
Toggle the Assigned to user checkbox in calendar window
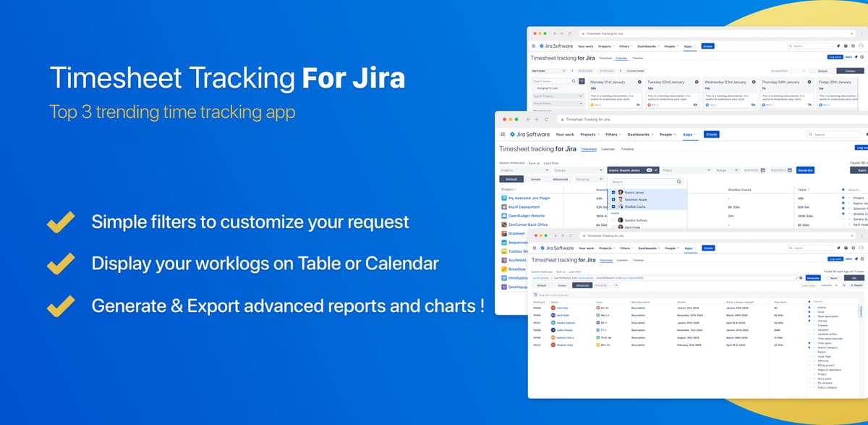click(x=534, y=88)
